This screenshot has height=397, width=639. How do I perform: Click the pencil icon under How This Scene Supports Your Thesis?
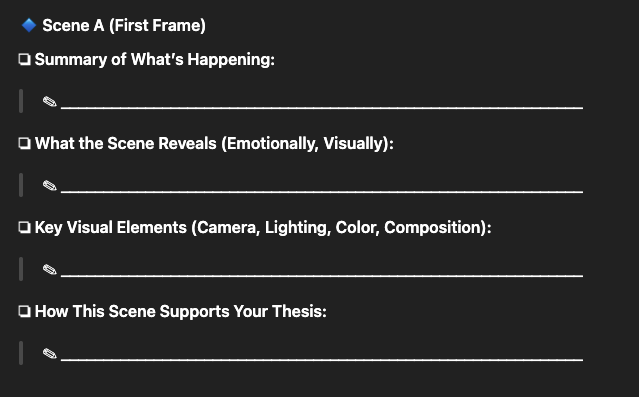pyautogui.click(x=50, y=353)
